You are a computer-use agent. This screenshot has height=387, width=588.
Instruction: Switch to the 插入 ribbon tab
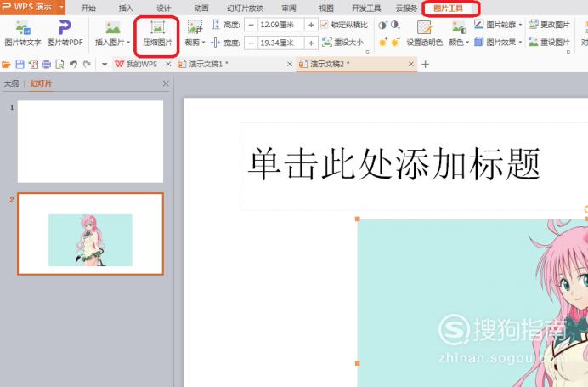click(x=126, y=8)
